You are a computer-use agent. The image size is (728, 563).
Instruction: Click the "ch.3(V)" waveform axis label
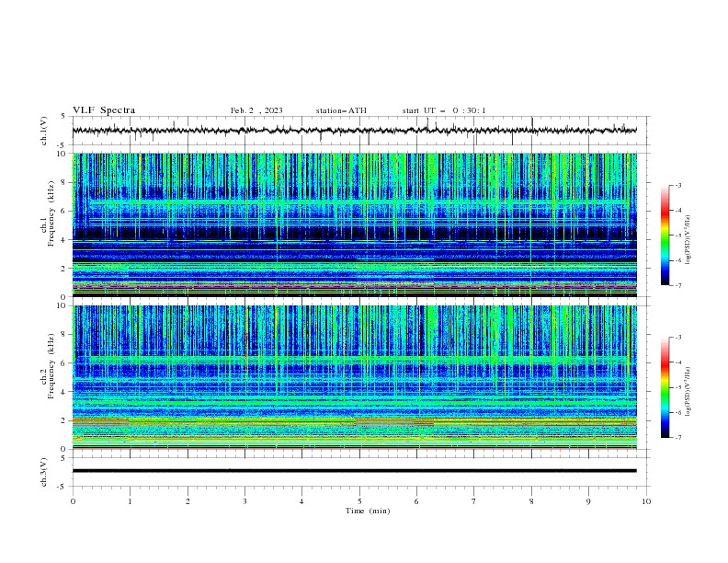point(44,472)
